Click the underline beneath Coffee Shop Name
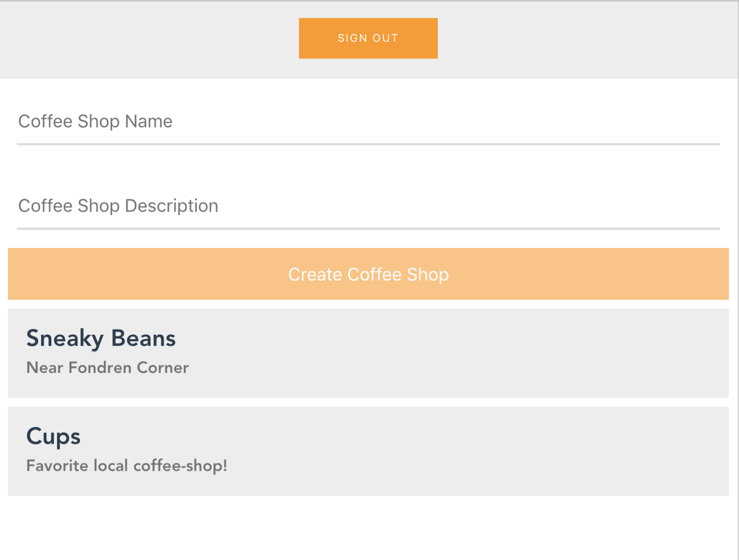The width and height of the screenshot is (739, 560). click(x=368, y=144)
